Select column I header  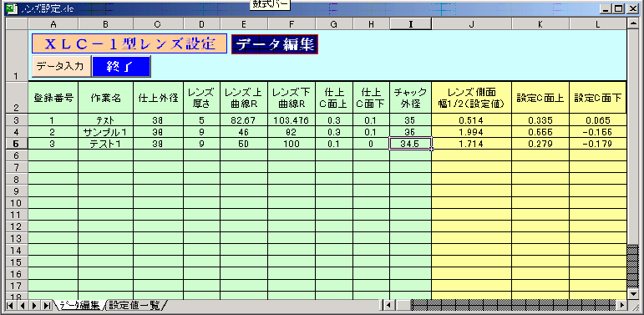(410, 24)
